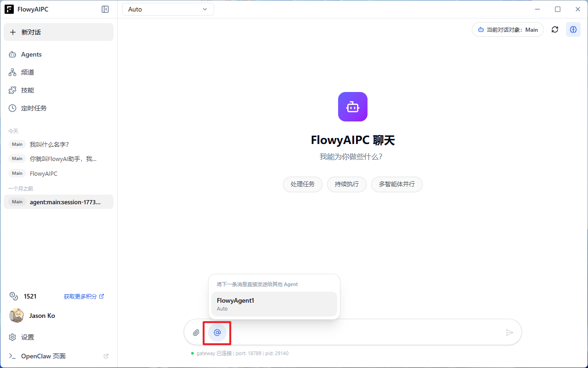Collapse the left sidebar
The image size is (588, 368).
(105, 9)
